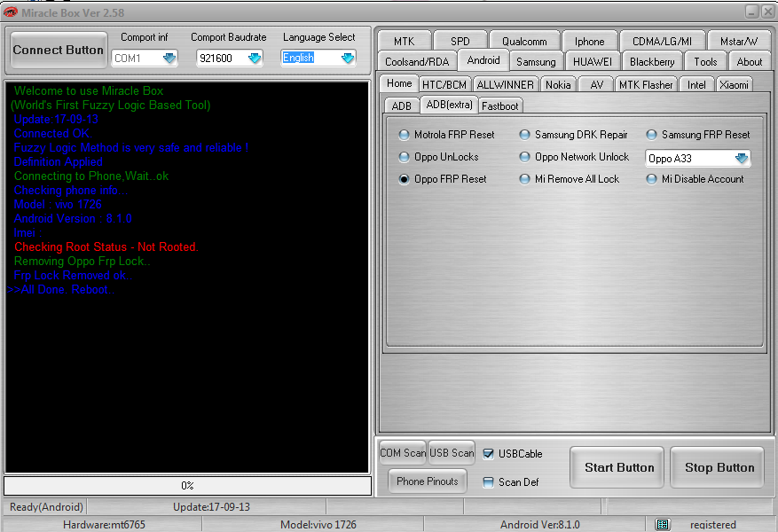Click 'Ready(Android)' status bar entry

tap(47, 506)
